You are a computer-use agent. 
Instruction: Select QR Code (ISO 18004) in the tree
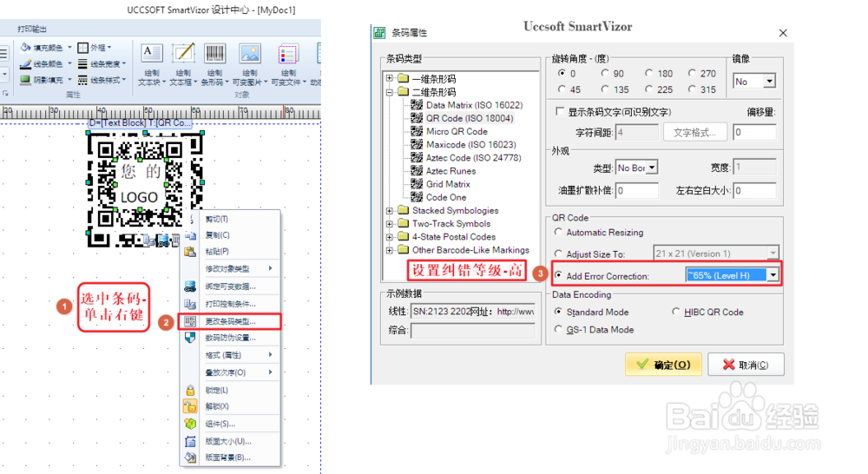tap(470, 118)
